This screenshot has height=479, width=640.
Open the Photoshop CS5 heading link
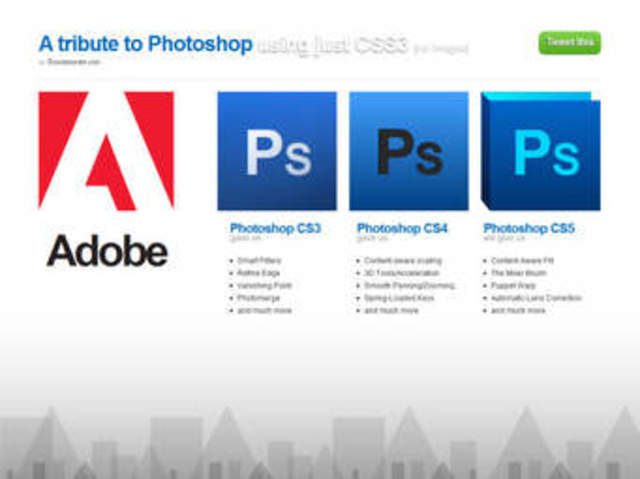[x=529, y=228]
